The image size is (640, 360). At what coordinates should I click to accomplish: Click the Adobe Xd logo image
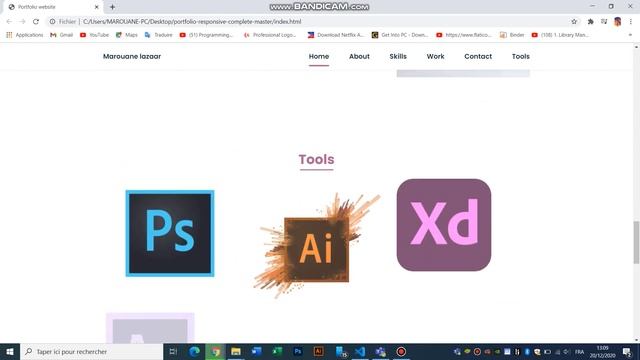pyautogui.click(x=444, y=225)
